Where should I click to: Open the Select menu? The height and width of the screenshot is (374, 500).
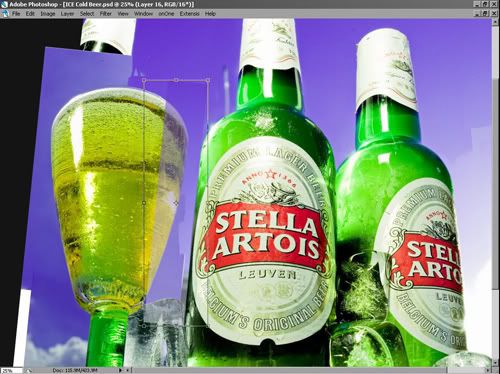[x=87, y=14]
